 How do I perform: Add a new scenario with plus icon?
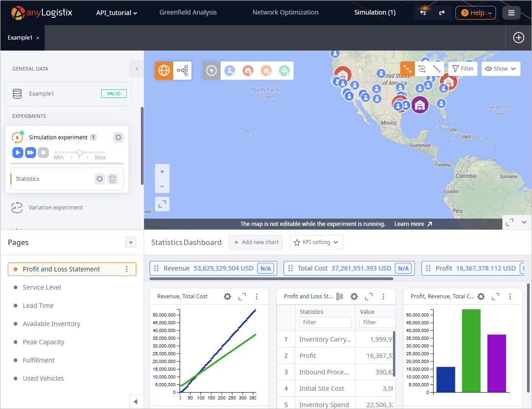pos(518,38)
